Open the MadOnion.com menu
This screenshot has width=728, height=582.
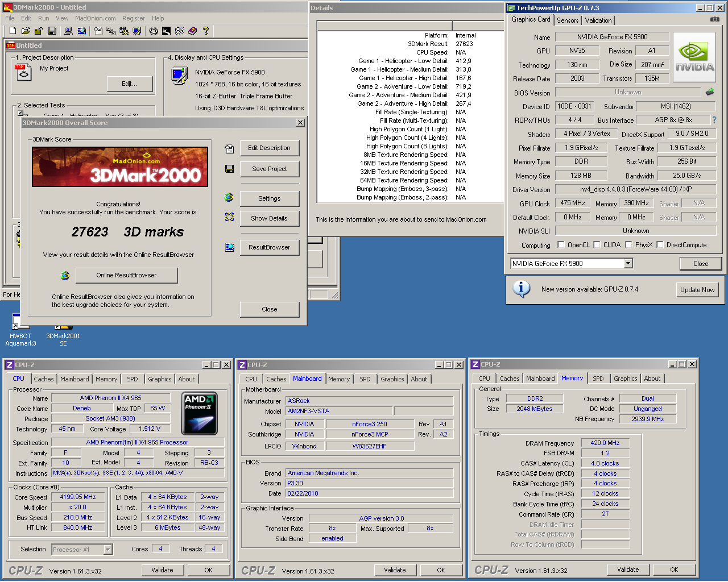pos(96,18)
